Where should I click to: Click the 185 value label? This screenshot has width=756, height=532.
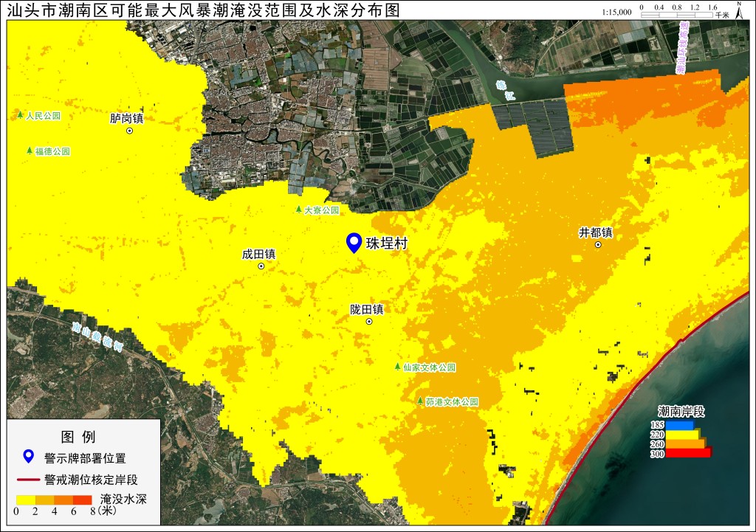(x=657, y=425)
